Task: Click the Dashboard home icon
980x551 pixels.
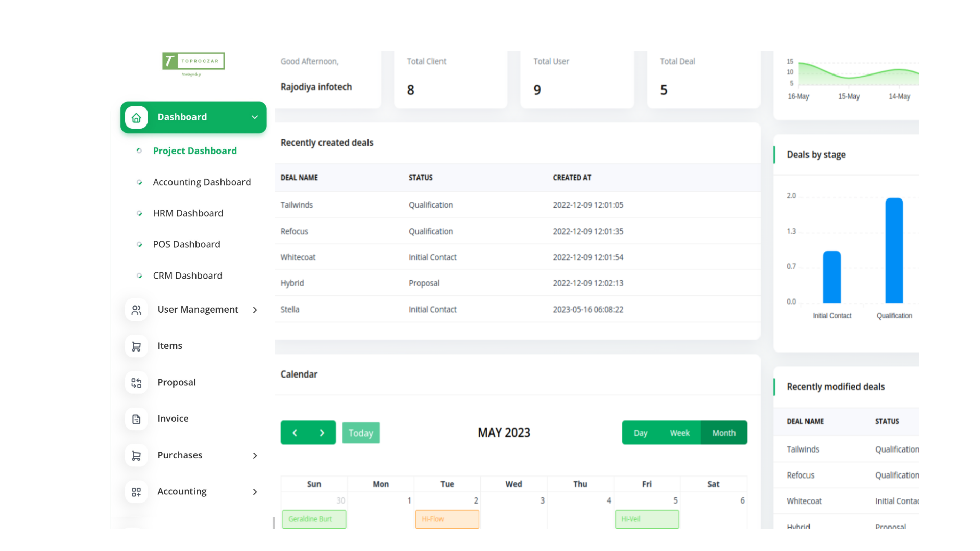Action: (x=136, y=118)
